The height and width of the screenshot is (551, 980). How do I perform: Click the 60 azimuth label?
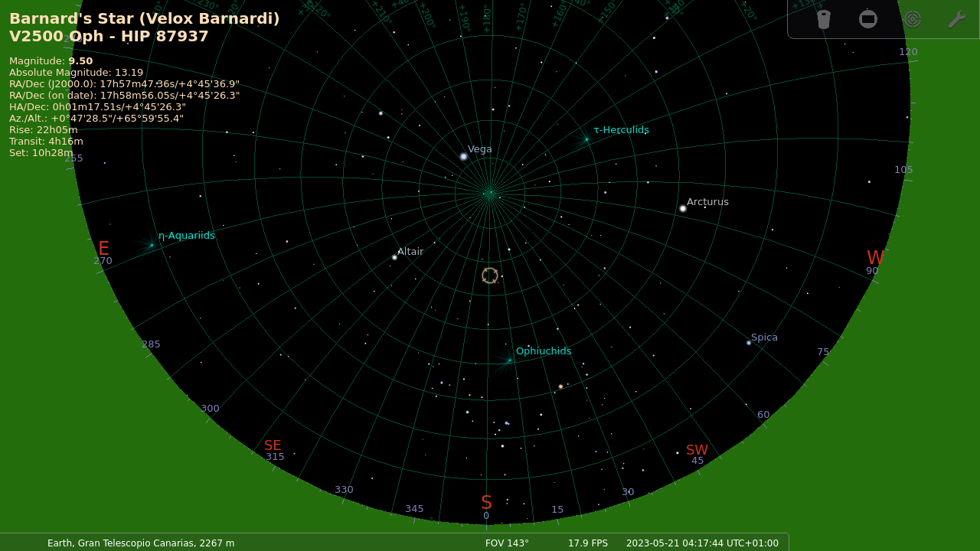point(763,415)
